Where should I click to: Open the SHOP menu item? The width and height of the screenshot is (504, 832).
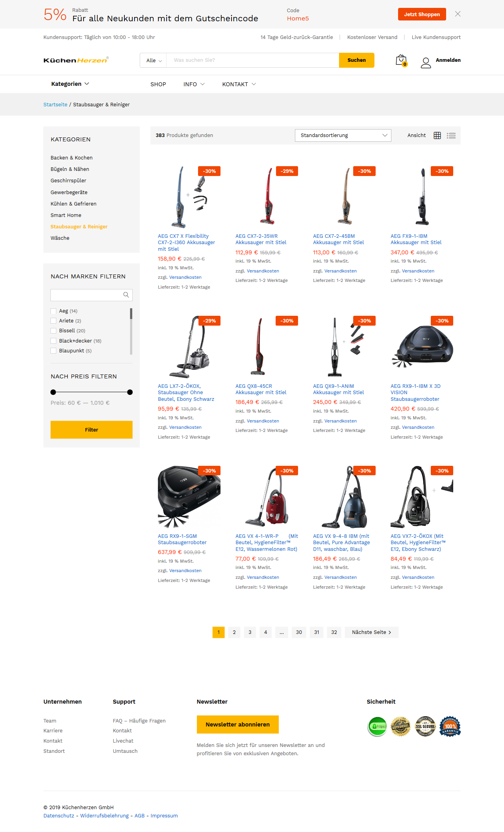pyautogui.click(x=158, y=84)
